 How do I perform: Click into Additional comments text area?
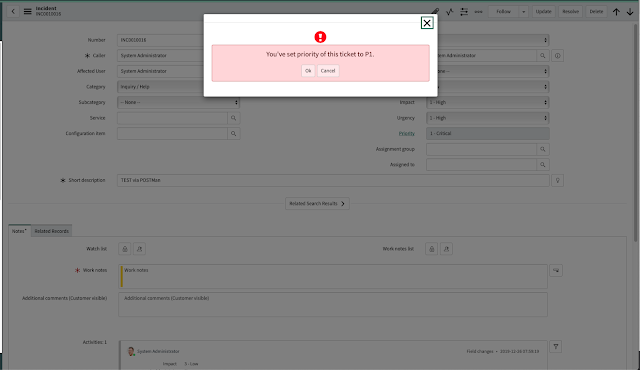[x=333, y=304]
